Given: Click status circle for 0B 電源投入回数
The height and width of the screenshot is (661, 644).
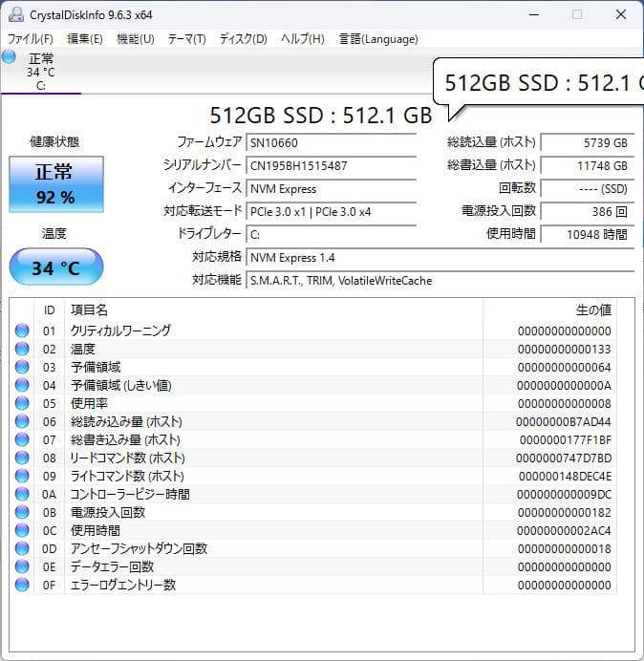Looking at the screenshot, I should click(22, 512).
